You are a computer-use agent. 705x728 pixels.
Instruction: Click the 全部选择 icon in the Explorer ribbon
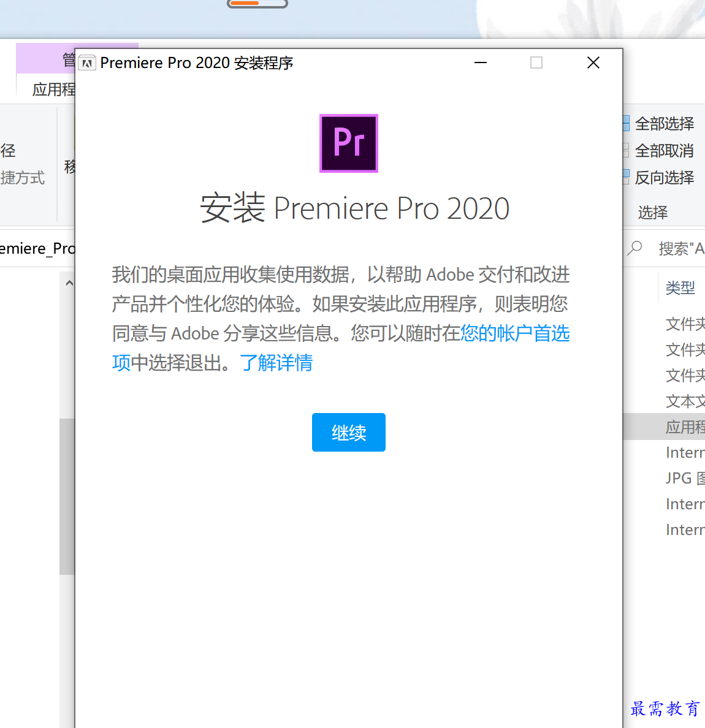625,124
